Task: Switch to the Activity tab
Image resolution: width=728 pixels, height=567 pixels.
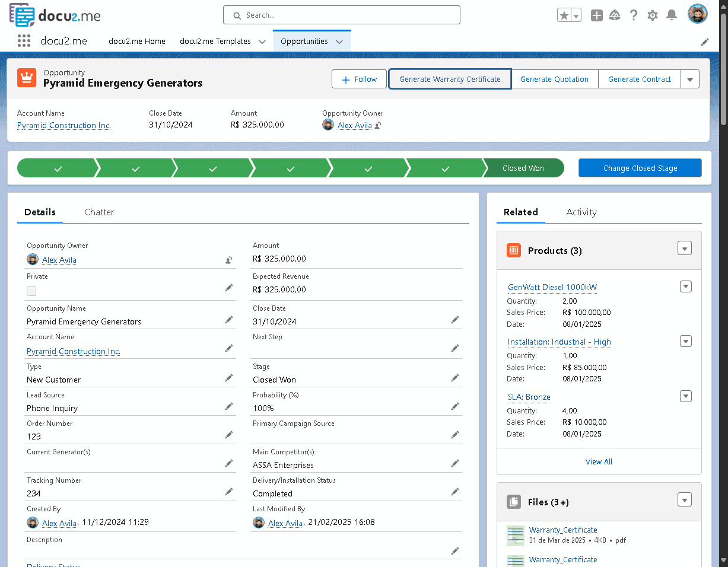Action: coord(581,212)
